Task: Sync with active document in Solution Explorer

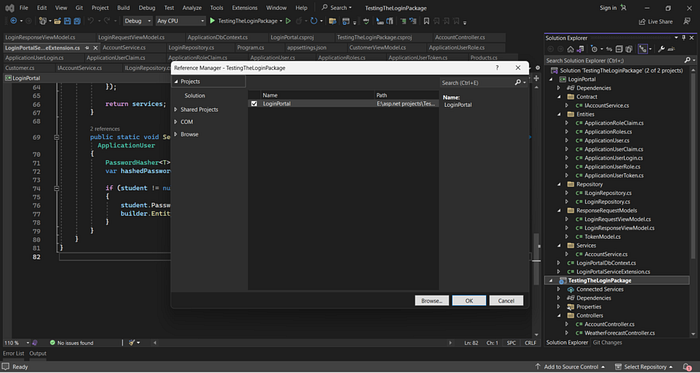Action: pos(609,49)
